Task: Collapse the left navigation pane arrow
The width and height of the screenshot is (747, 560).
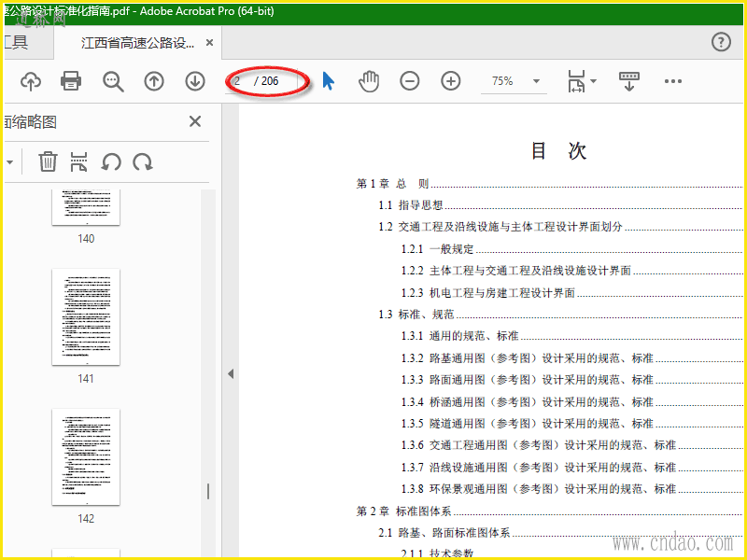Action: coord(231,374)
